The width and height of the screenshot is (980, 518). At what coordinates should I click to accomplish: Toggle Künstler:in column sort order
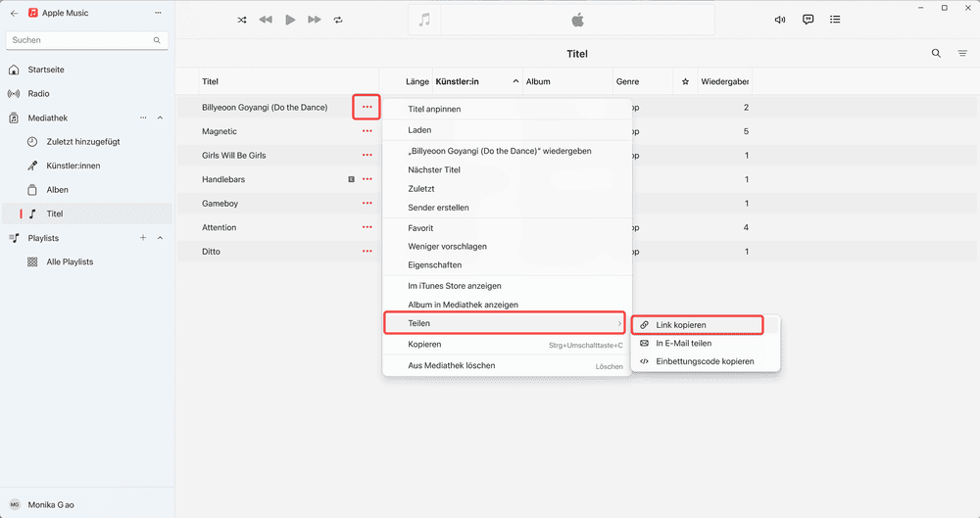click(x=477, y=82)
